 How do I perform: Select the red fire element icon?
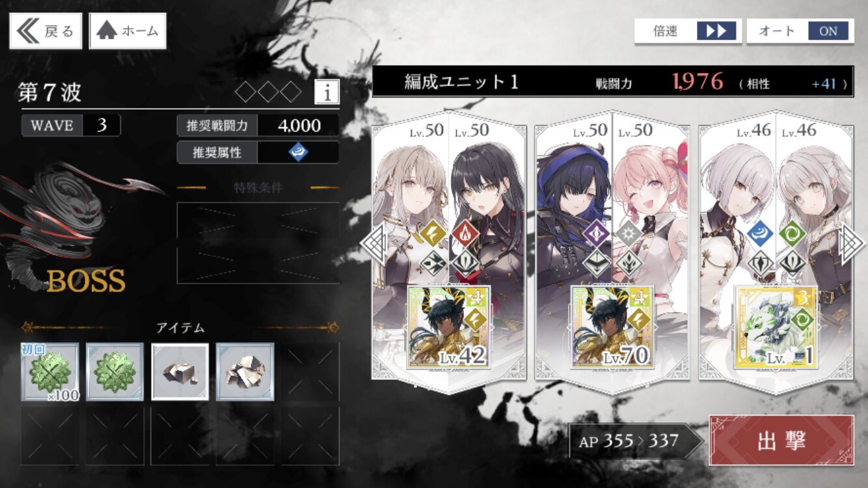point(466,234)
